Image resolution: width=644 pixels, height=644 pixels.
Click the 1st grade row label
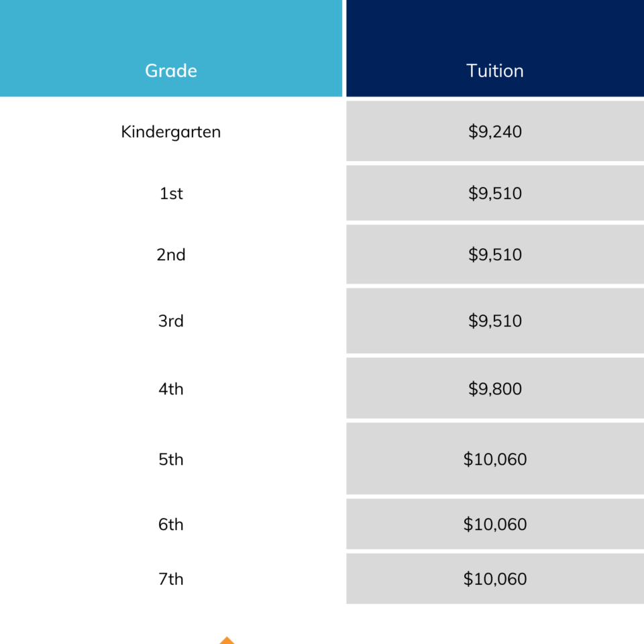tap(171, 193)
